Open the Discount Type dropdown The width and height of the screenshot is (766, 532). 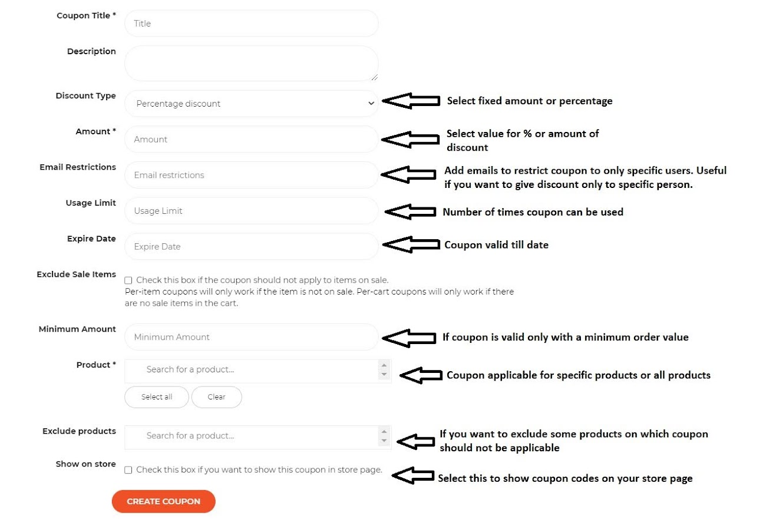point(251,104)
